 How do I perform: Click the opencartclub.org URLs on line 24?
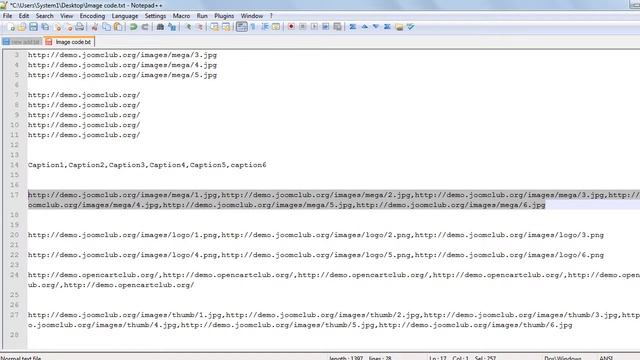pyautogui.click(x=334, y=280)
